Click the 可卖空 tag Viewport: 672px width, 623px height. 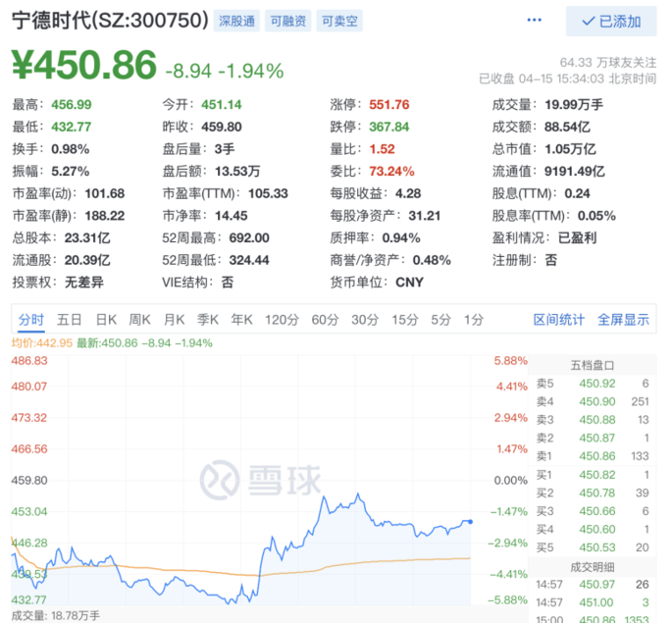click(x=339, y=21)
